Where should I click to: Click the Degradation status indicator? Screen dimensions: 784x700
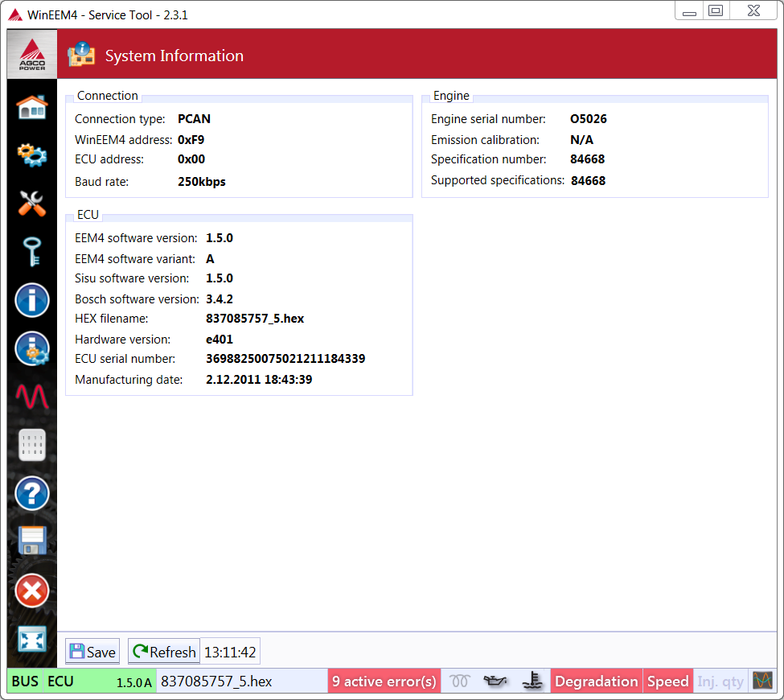point(596,681)
